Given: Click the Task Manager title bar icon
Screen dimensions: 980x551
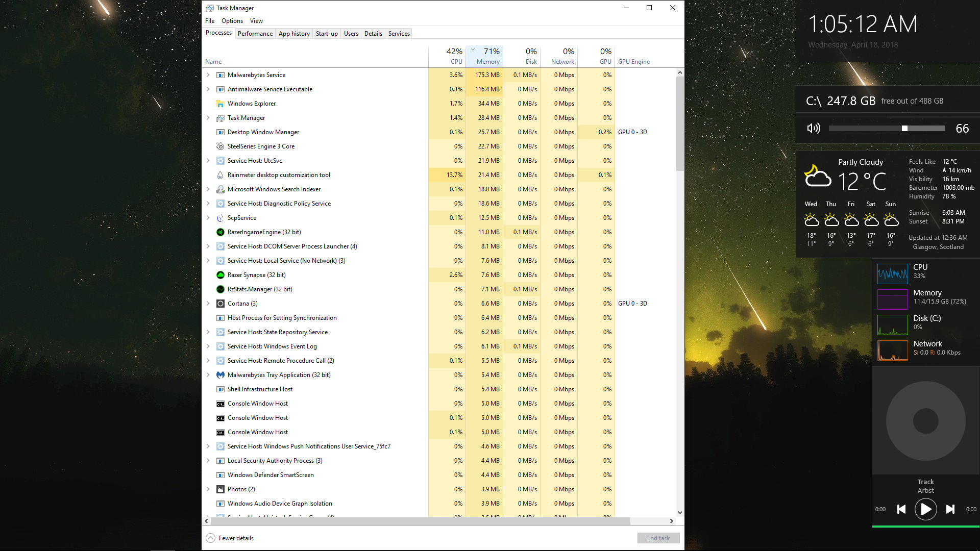Looking at the screenshot, I should 210,8.
